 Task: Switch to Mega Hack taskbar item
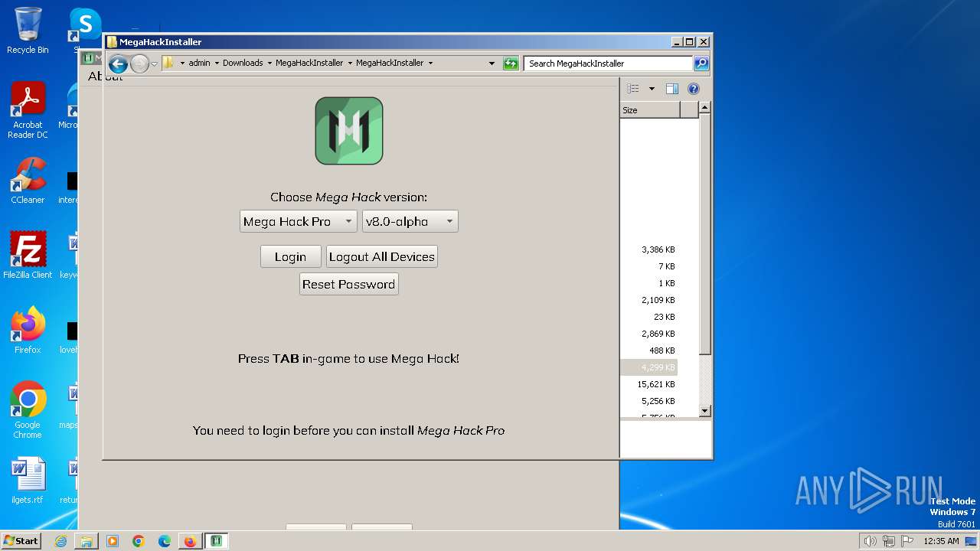217,541
